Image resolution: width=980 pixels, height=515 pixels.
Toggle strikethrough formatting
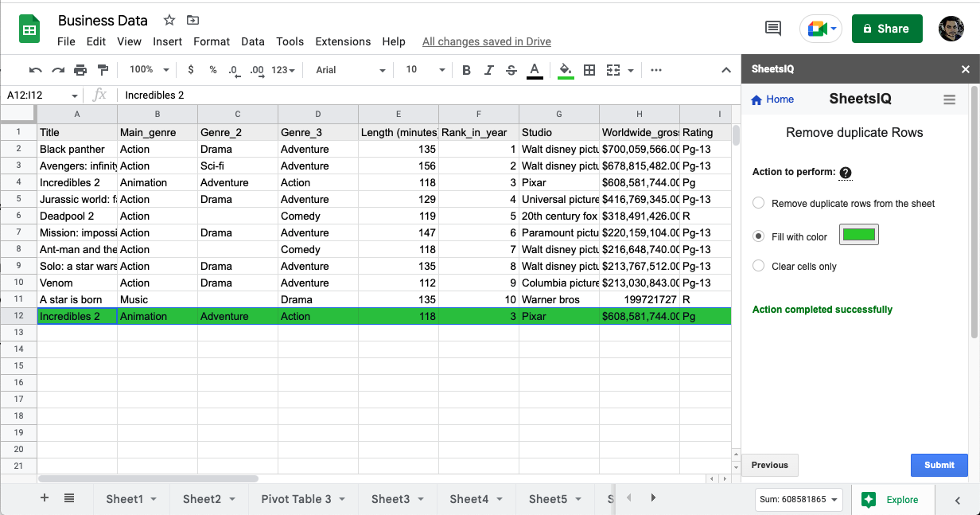[x=511, y=70]
